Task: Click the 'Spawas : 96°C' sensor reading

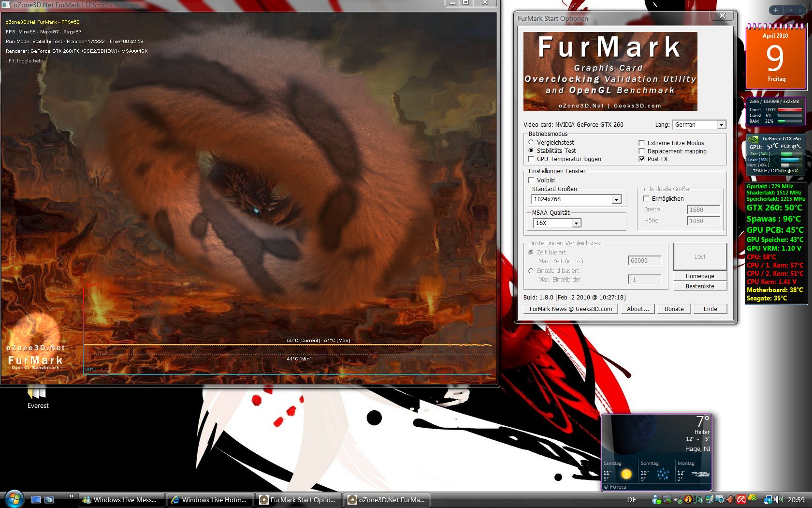Action: coord(774,219)
